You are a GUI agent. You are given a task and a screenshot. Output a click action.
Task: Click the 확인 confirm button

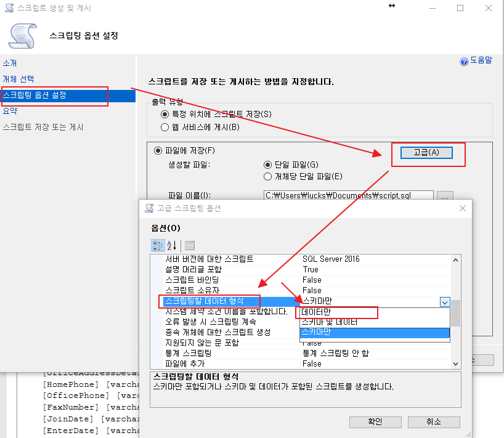(x=375, y=422)
